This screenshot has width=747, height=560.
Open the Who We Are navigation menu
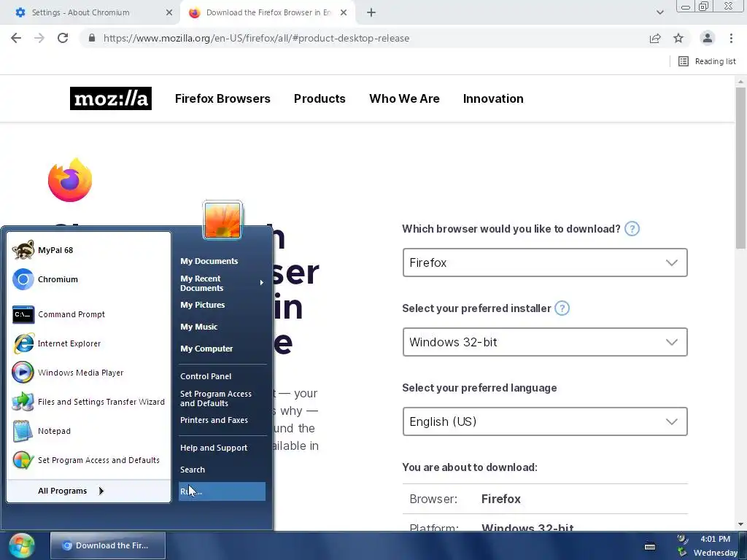point(404,98)
